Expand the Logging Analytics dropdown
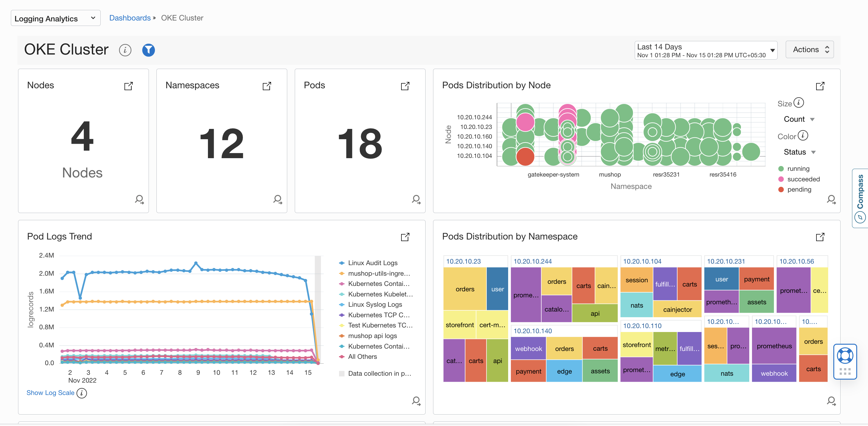 [55, 18]
